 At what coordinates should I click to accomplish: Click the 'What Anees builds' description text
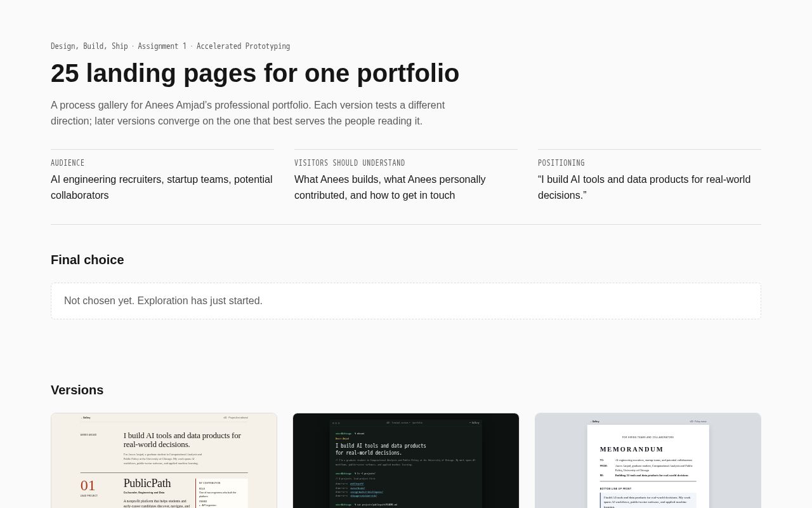point(390,187)
